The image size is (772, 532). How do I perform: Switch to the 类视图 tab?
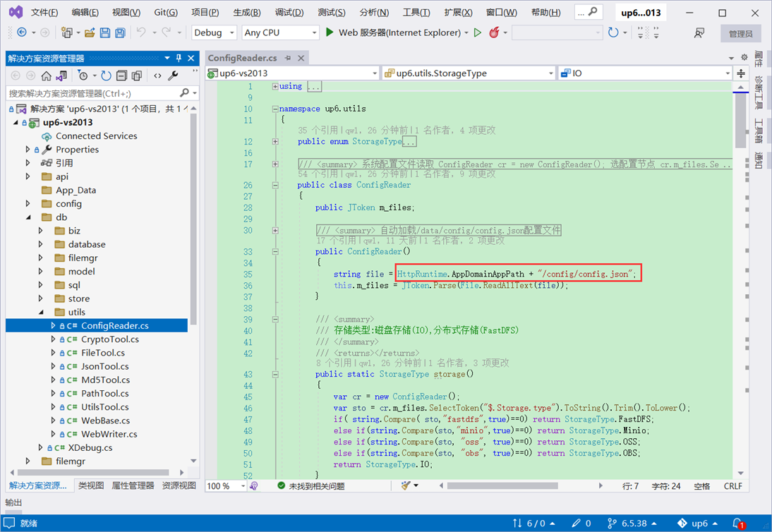[91, 485]
